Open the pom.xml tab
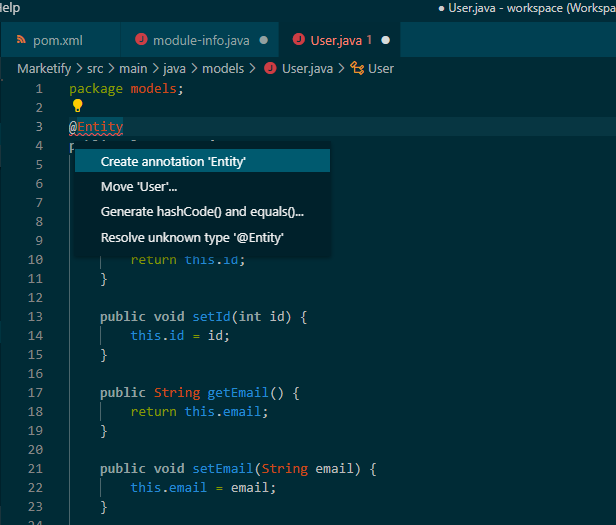 coord(61,40)
